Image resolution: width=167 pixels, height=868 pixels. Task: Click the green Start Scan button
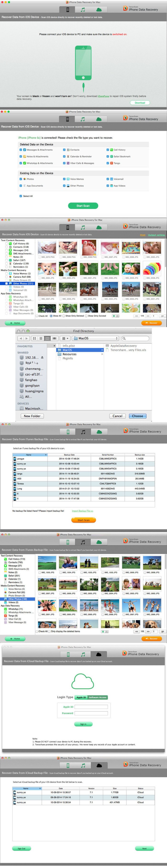[x=83, y=206]
